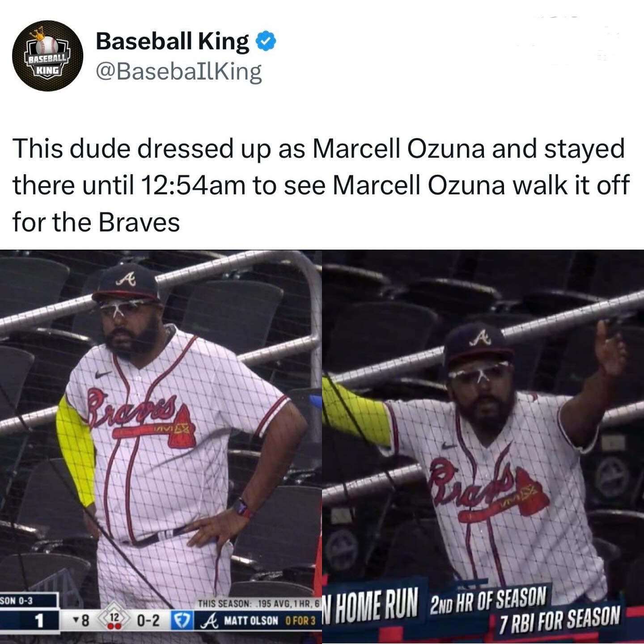The height and width of the screenshot is (644, 644).
Task: Select the tweet text about Marcell Ozuna
Action: (x=321, y=185)
